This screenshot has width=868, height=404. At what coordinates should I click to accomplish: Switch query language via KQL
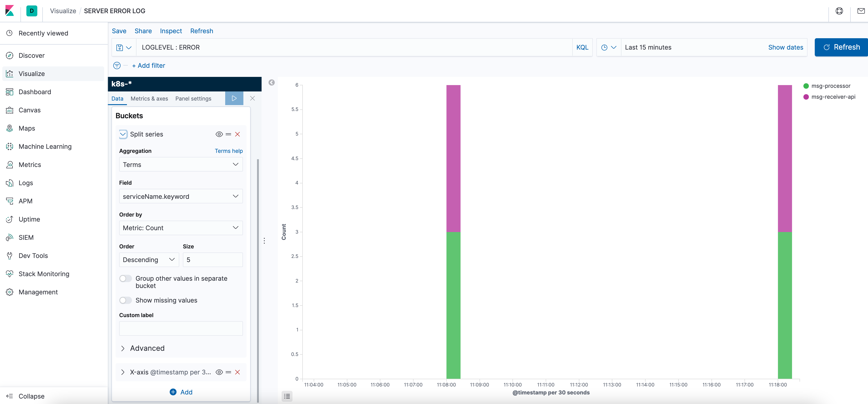click(582, 47)
